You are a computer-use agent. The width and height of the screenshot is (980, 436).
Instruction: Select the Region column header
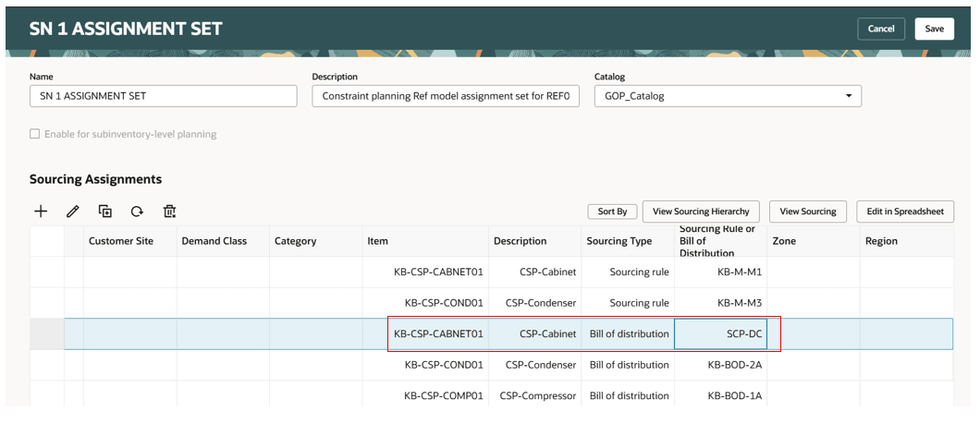pos(907,241)
